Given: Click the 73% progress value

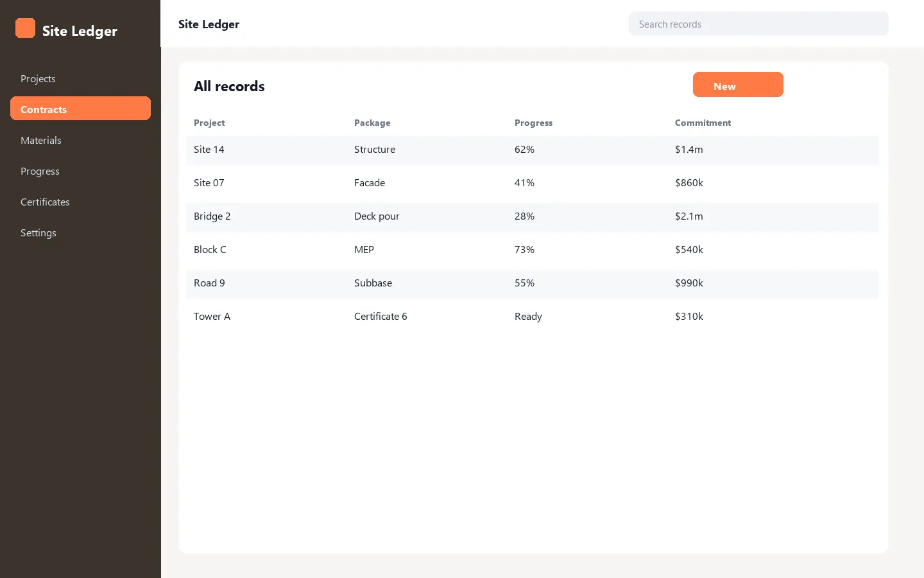Looking at the screenshot, I should (524, 249).
